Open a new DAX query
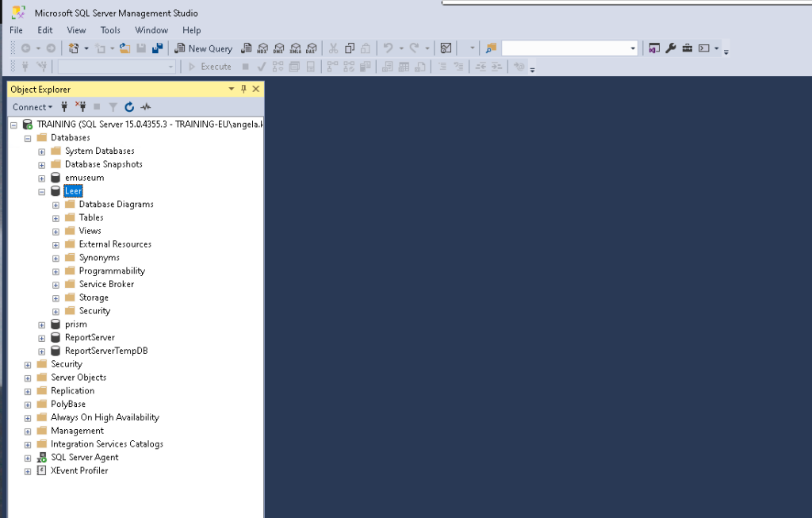This screenshot has height=518, width=812. pyautogui.click(x=311, y=48)
